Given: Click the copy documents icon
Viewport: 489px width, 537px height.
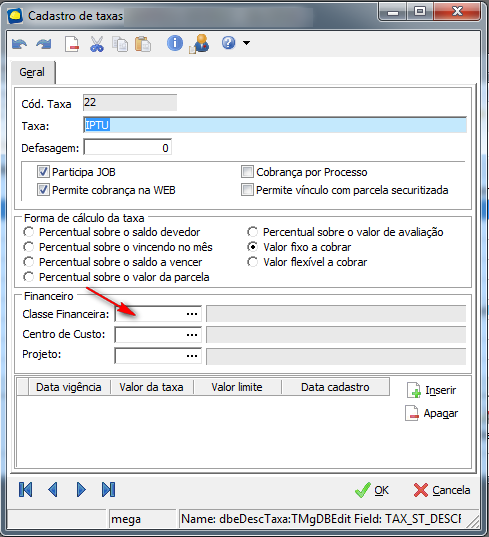Looking at the screenshot, I should click(120, 44).
